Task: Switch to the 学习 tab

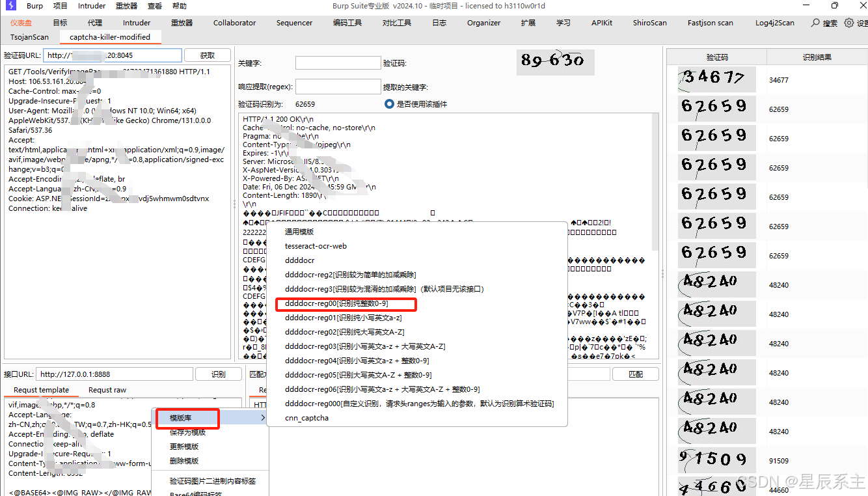Action: pos(563,23)
